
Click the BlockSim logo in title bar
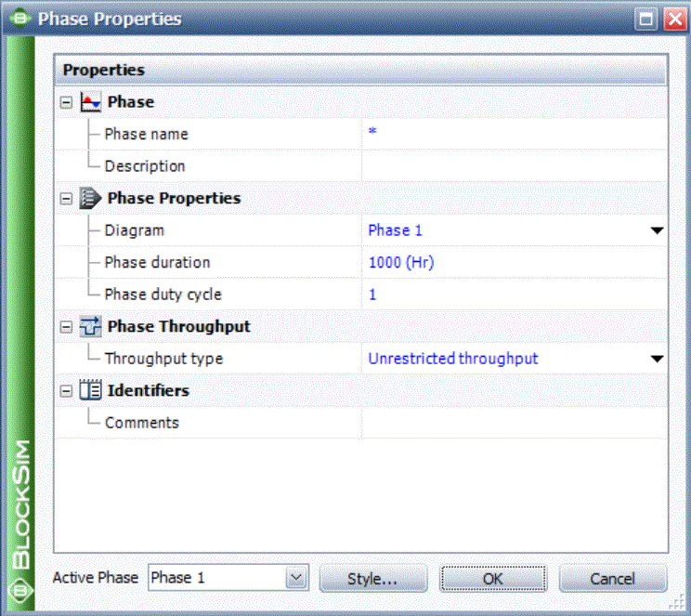pyautogui.click(x=20, y=19)
